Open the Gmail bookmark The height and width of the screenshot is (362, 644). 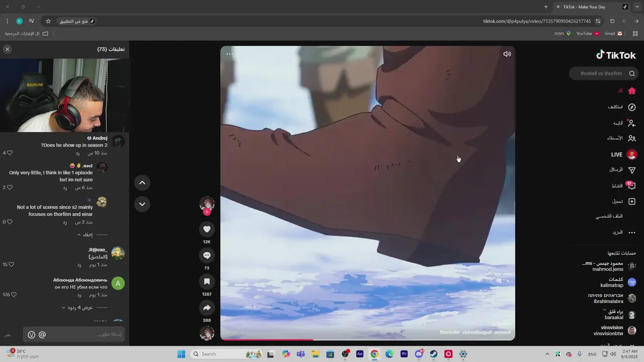click(x=613, y=34)
